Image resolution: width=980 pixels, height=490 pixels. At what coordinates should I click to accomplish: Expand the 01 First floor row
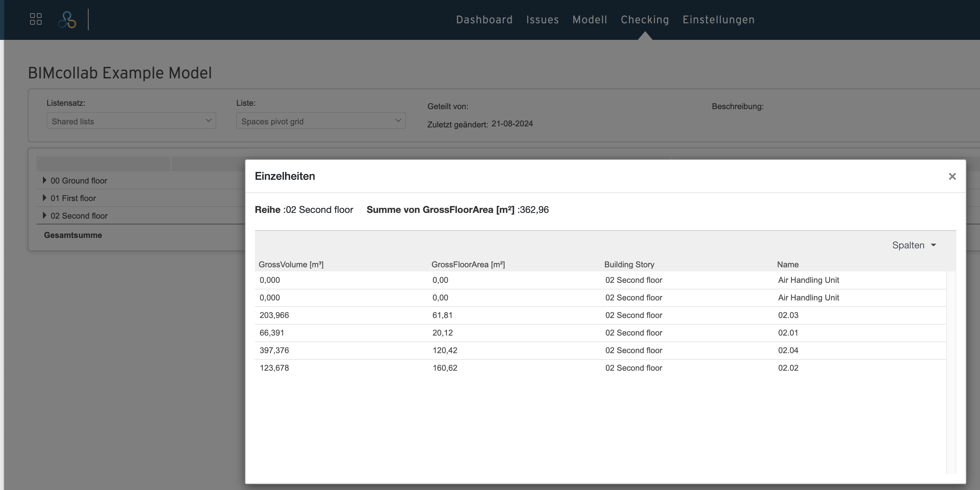click(45, 198)
